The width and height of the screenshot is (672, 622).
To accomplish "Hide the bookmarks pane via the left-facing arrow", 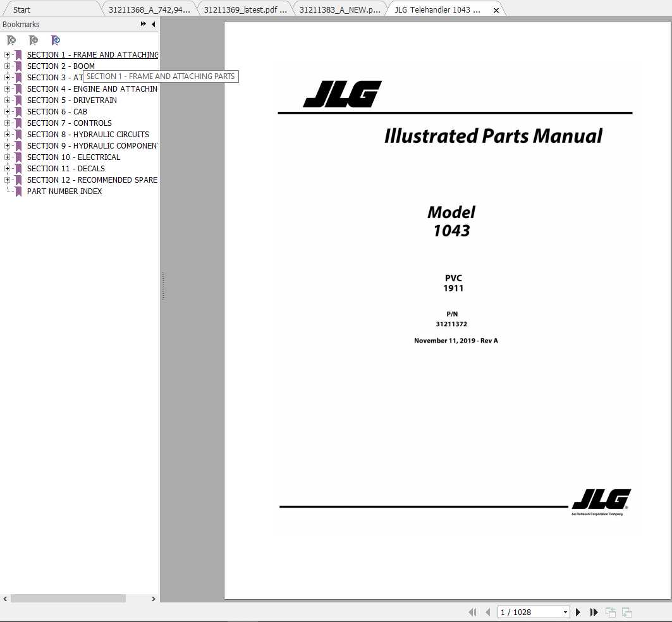I will [153, 24].
